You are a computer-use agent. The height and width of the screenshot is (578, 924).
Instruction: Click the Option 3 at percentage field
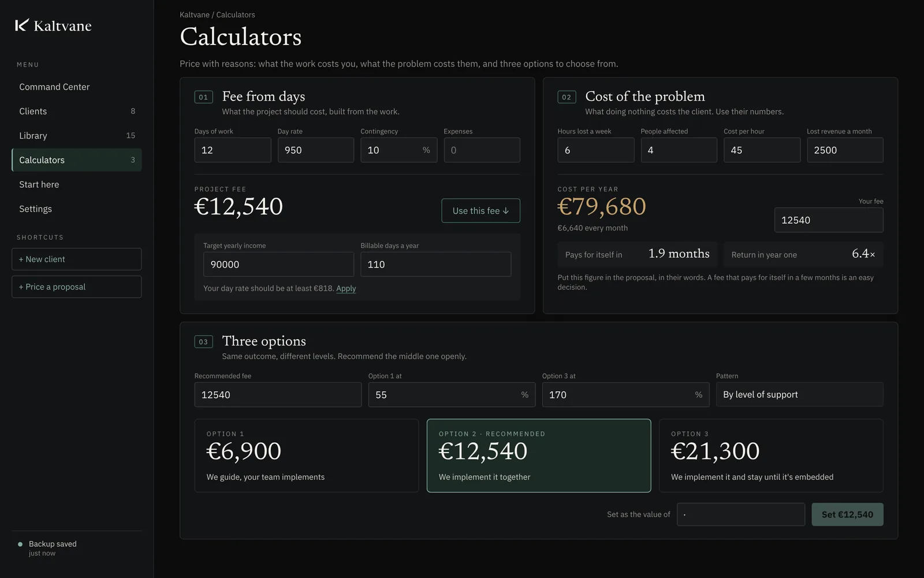[625, 395]
